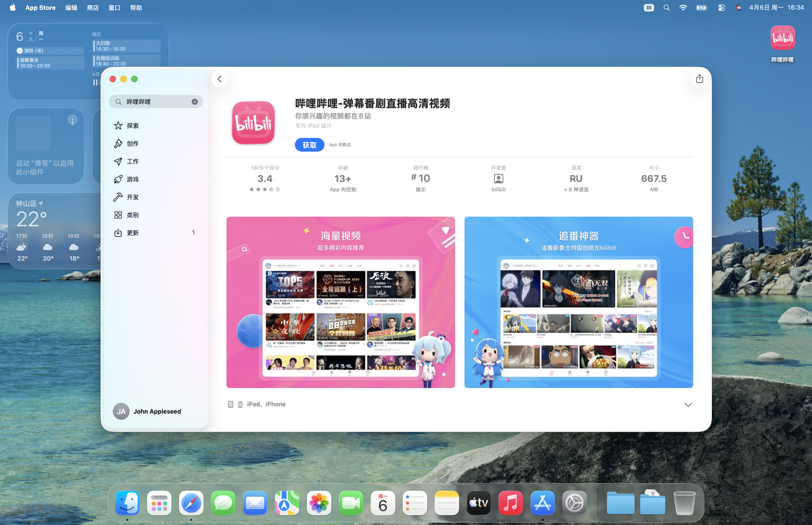This screenshot has height=525, width=812.
Task: Open the 追番神器 screenshot
Action: click(578, 302)
